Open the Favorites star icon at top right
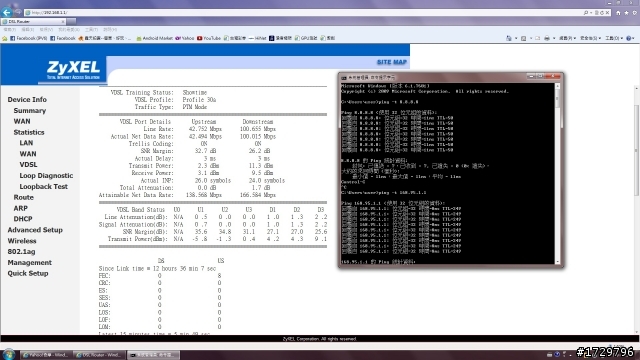 click(x=626, y=13)
